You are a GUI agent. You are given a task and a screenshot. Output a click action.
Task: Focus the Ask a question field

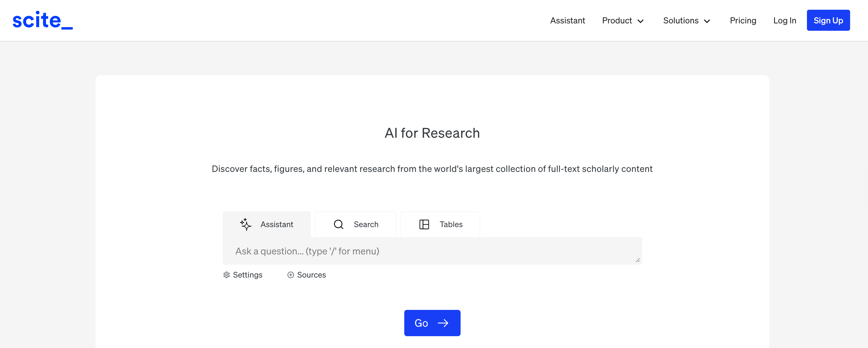pos(431,251)
